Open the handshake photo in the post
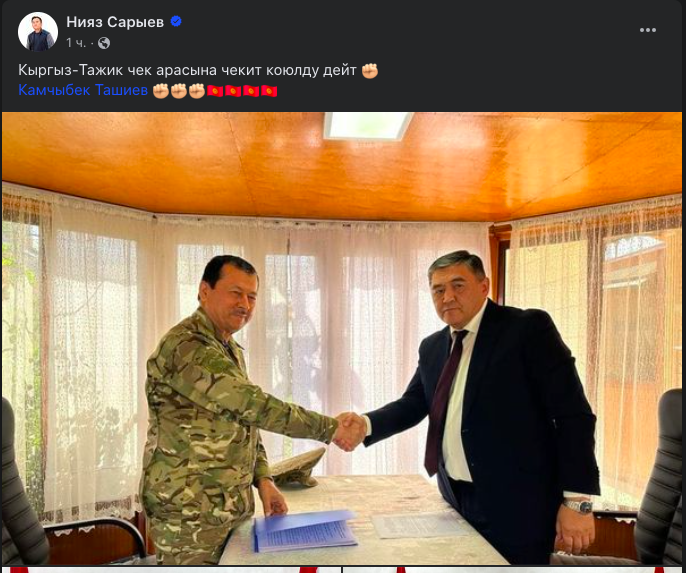686x573 pixels. pos(342,339)
